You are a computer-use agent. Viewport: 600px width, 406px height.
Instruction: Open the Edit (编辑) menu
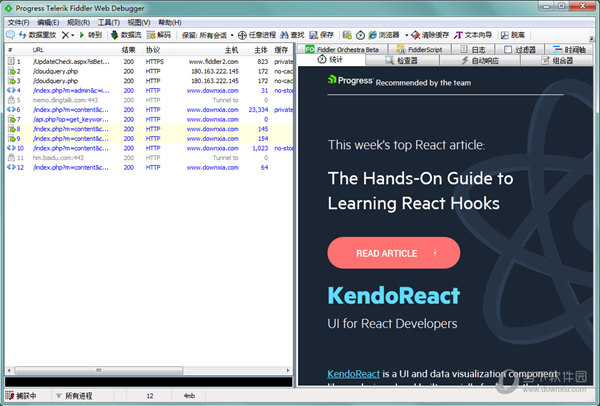click(48, 22)
